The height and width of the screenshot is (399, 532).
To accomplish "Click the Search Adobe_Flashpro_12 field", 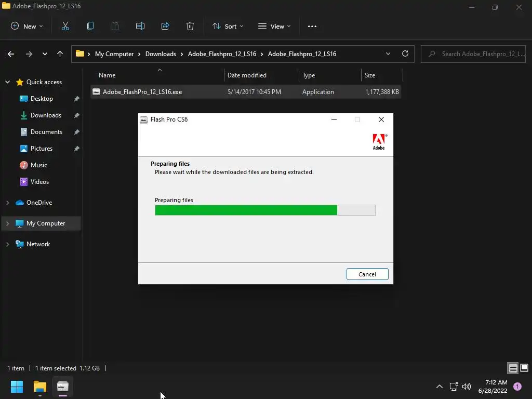I will (473, 54).
